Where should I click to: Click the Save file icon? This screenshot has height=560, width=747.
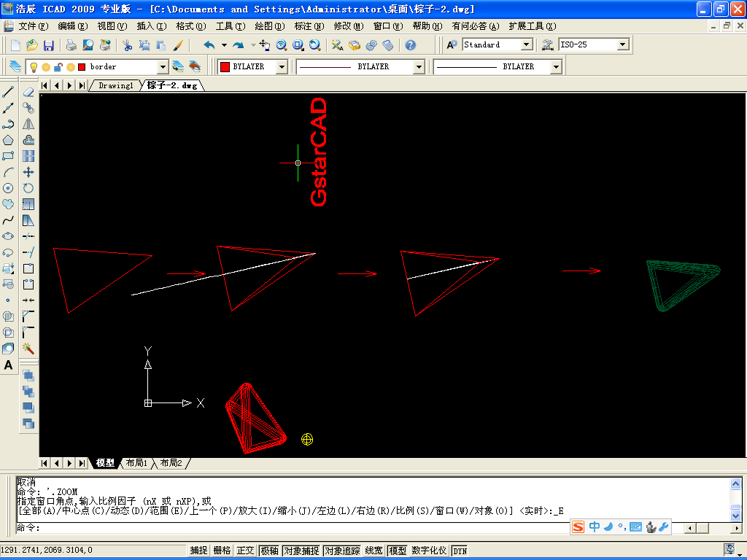(x=48, y=45)
